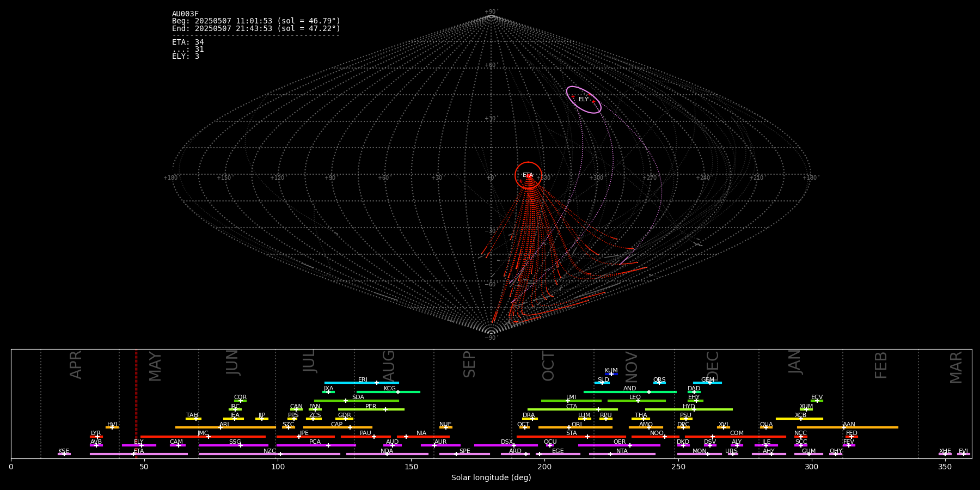Click the x-axis tick value 200

point(544,467)
